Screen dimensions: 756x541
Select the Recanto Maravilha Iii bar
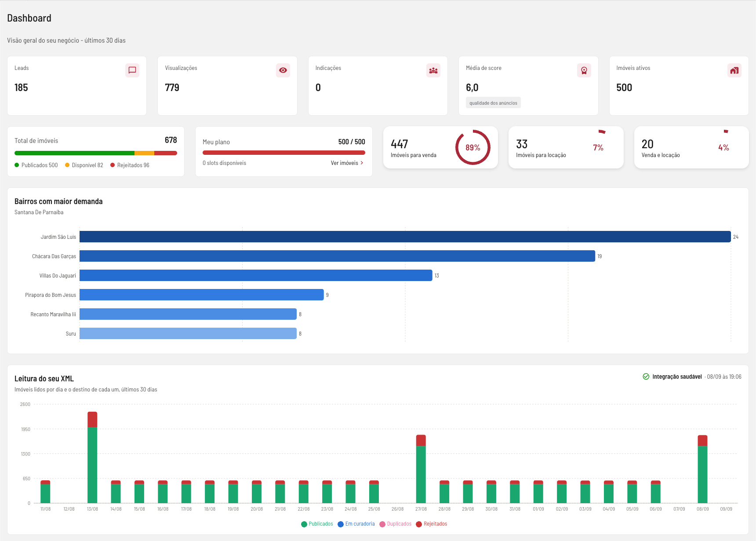pos(188,314)
